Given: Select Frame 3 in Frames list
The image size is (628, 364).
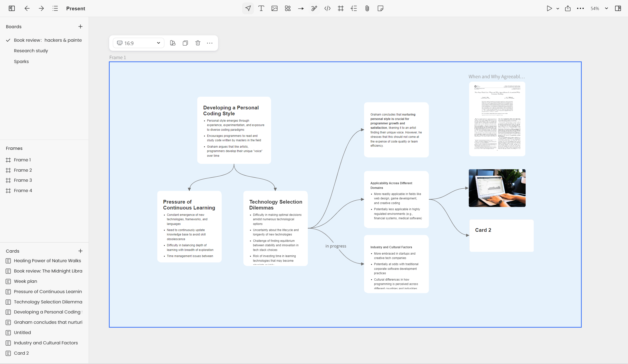Looking at the screenshot, I should pos(23,180).
